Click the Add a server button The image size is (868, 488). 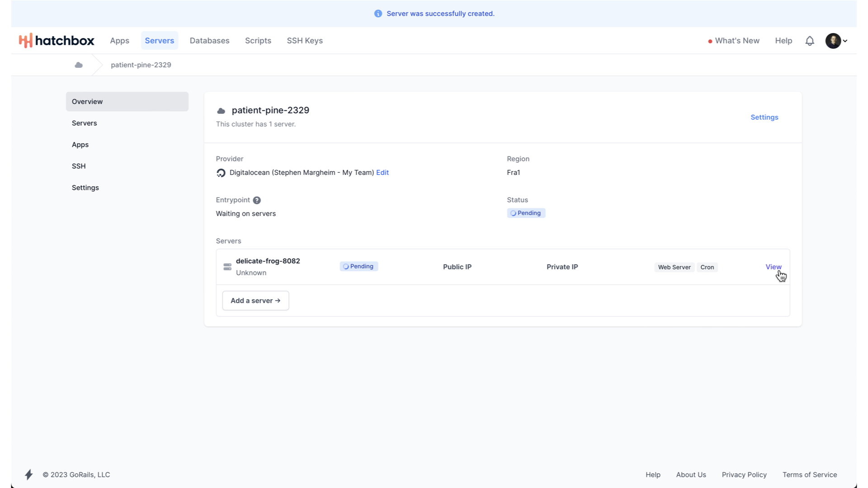255,300
